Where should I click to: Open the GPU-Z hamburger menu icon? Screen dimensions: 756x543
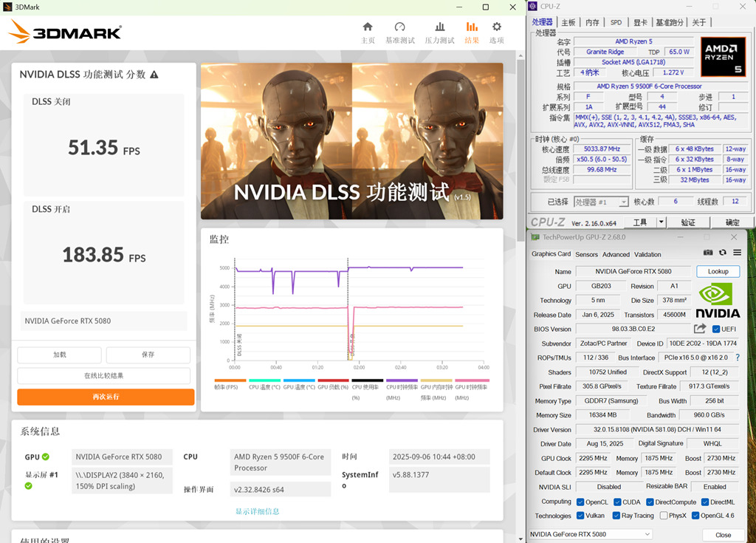(737, 253)
